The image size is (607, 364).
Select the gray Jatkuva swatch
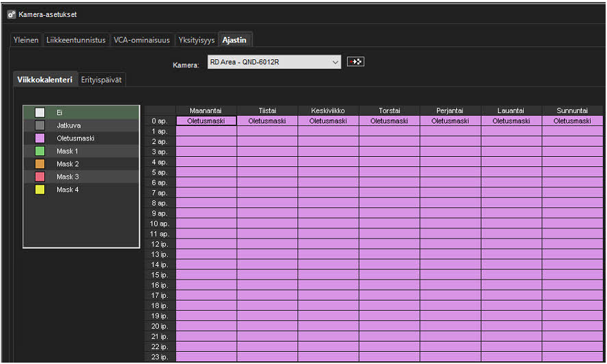[40, 125]
